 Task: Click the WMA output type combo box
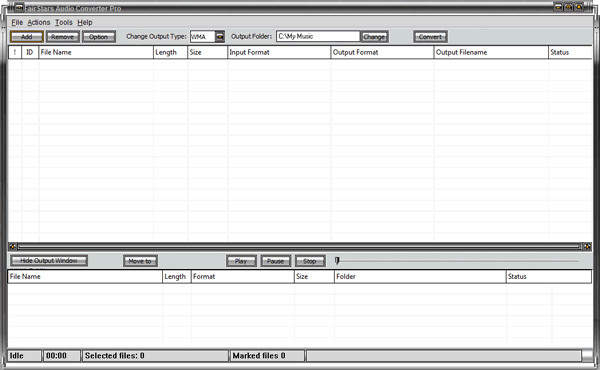(x=207, y=37)
